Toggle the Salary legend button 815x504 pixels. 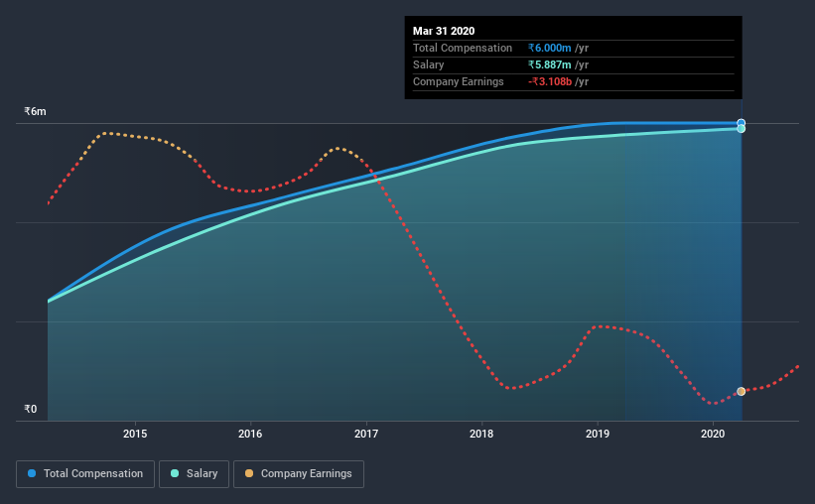[194, 474]
